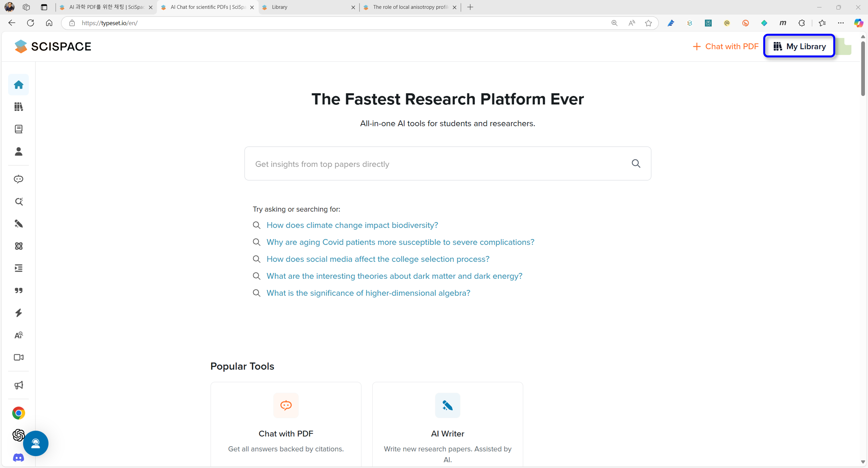Open the chat bubble icon in sidebar
The width and height of the screenshot is (868, 468).
coord(19,179)
